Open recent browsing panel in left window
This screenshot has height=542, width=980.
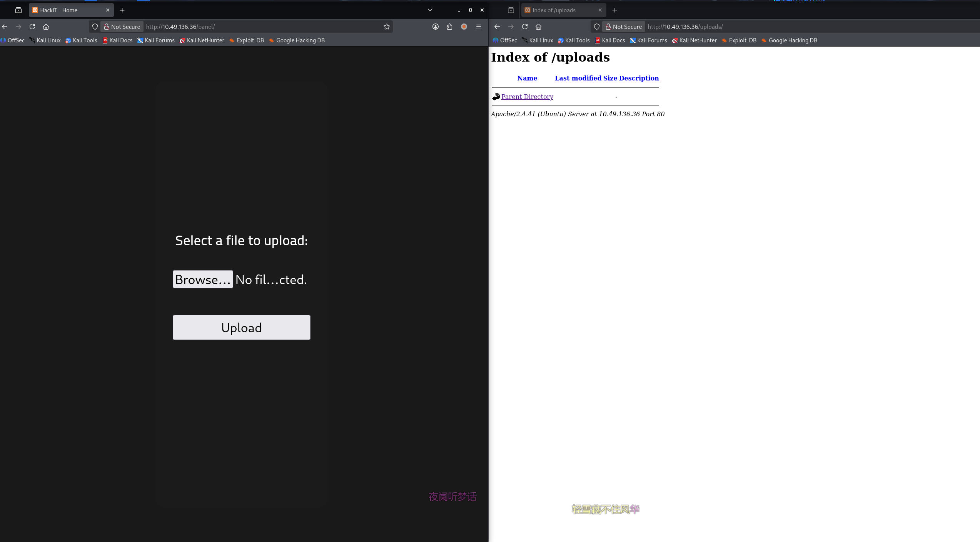tap(18, 10)
